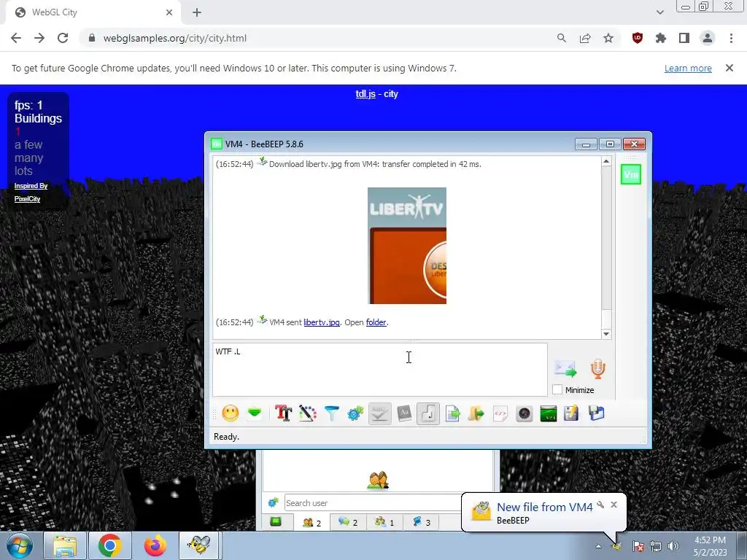This screenshot has width=747, height=560.
Task: Click the gear icon beside Search user
Action: coord(274,503)
